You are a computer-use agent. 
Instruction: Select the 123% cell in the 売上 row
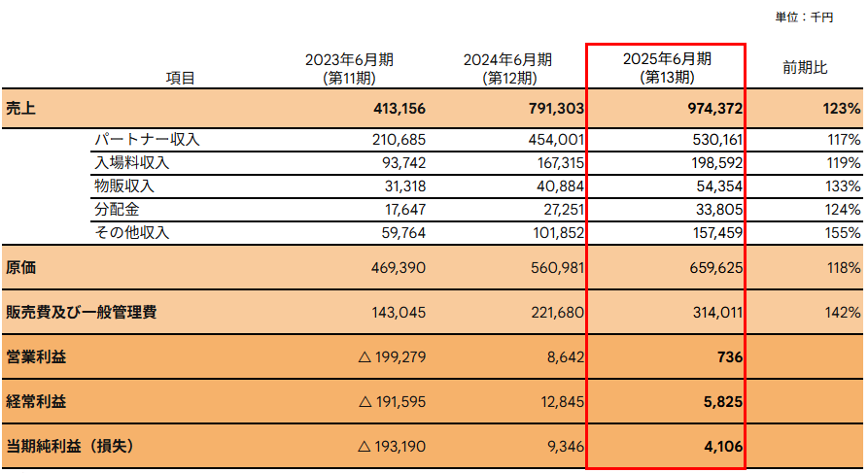[842, 108]
